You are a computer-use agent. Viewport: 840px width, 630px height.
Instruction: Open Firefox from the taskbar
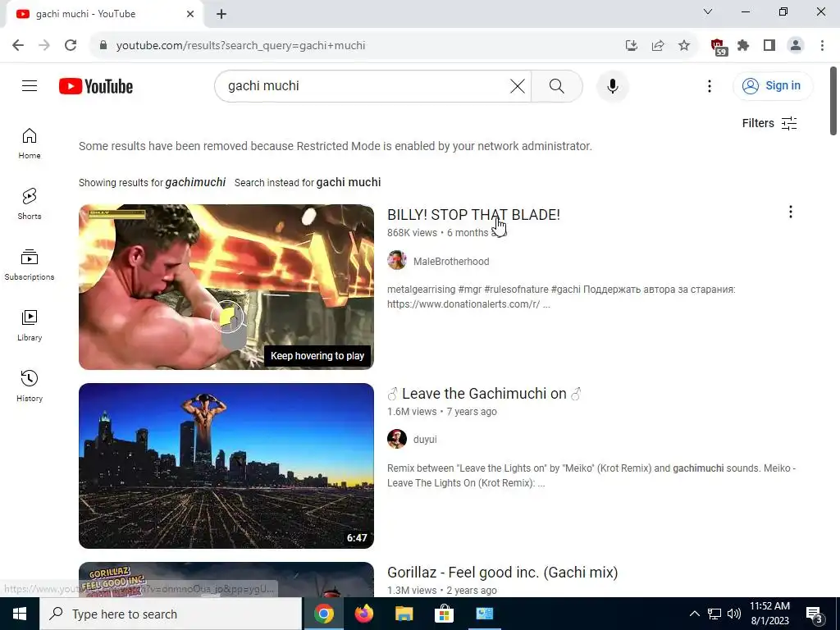click(363, 614)
